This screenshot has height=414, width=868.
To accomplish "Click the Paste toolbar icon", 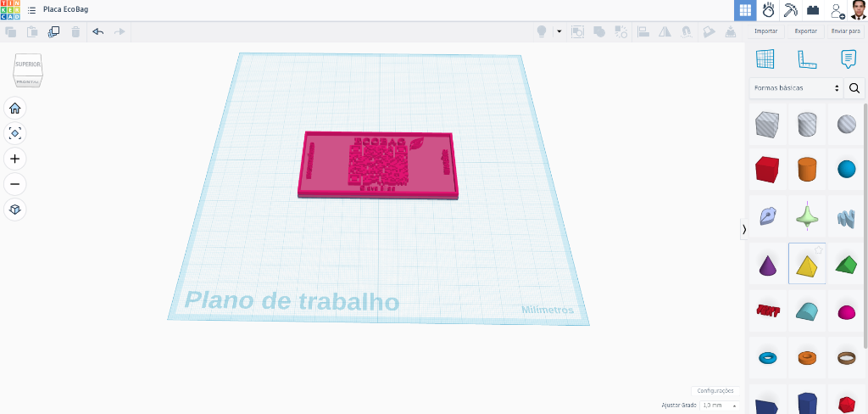I will point(33,32).
